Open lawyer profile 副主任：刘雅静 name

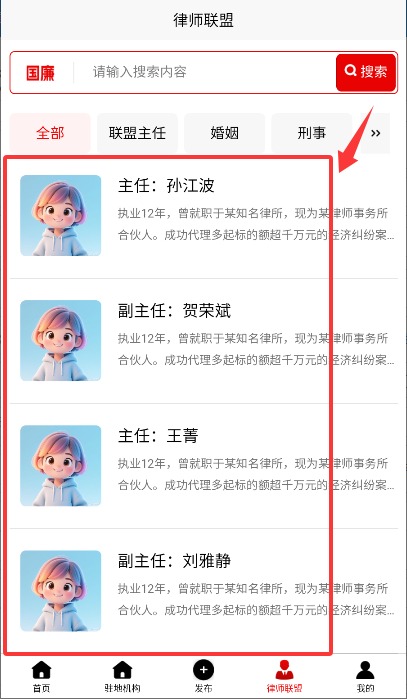click(x=174, y=561)
